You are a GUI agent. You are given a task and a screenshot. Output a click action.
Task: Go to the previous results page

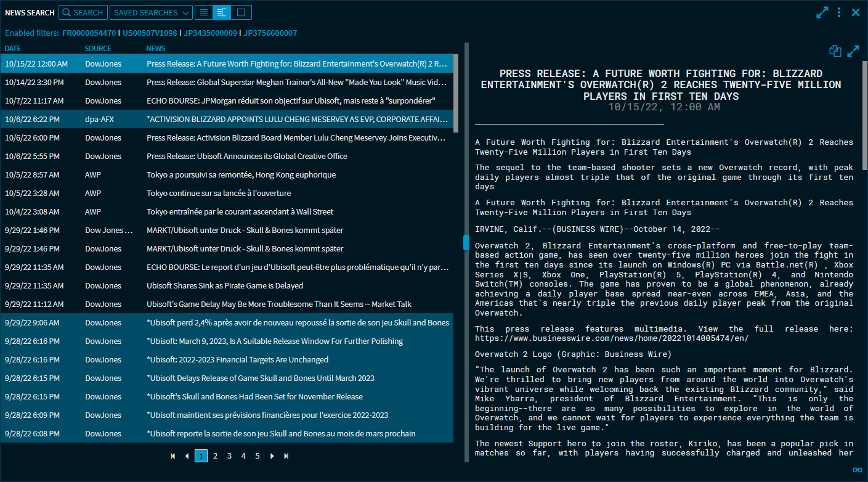(x=187, y=456)
